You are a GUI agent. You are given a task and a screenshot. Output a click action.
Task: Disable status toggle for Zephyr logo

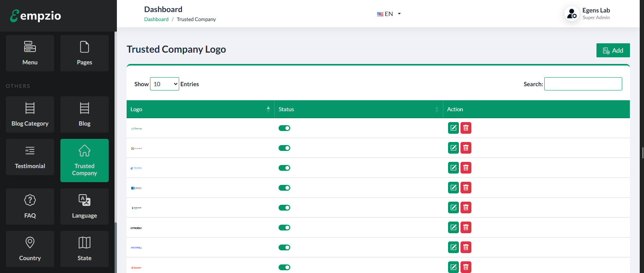pyautogui.click(x=284, y=128)
